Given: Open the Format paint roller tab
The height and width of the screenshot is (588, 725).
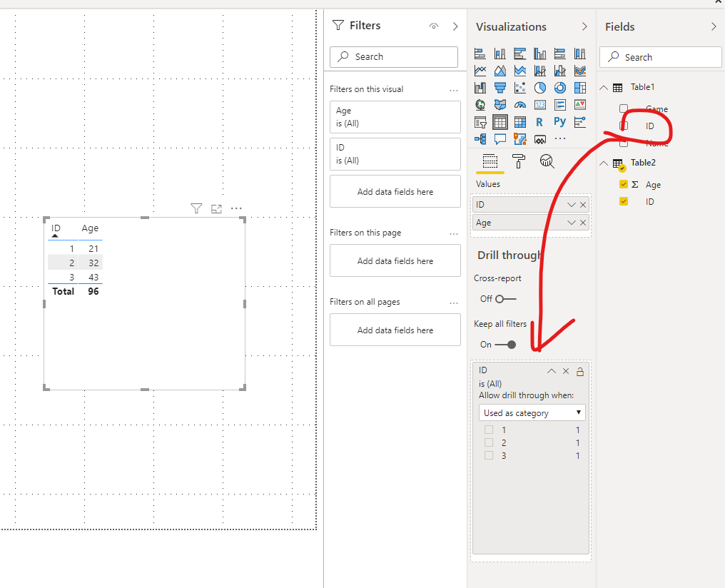Looking at the screenshot, I should click(518, 161).
